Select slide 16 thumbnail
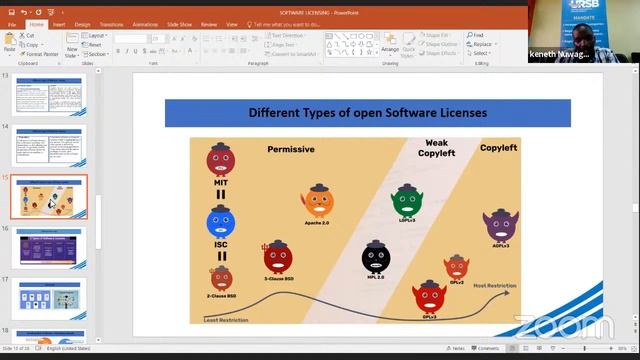The width and height of the screenshot is (640, 360). [49, 248]
